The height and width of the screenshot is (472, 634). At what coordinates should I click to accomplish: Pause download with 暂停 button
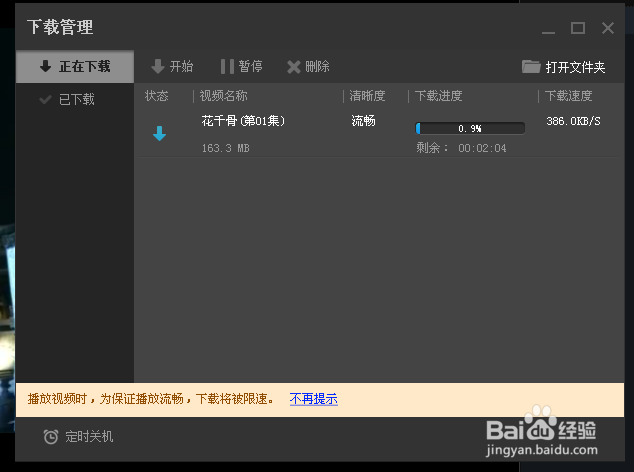[241, 66]
